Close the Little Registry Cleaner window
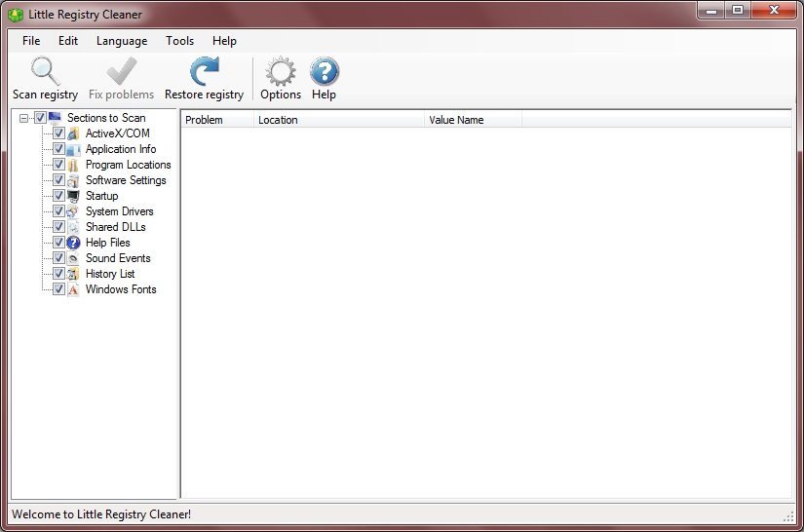 click(774, 11)
